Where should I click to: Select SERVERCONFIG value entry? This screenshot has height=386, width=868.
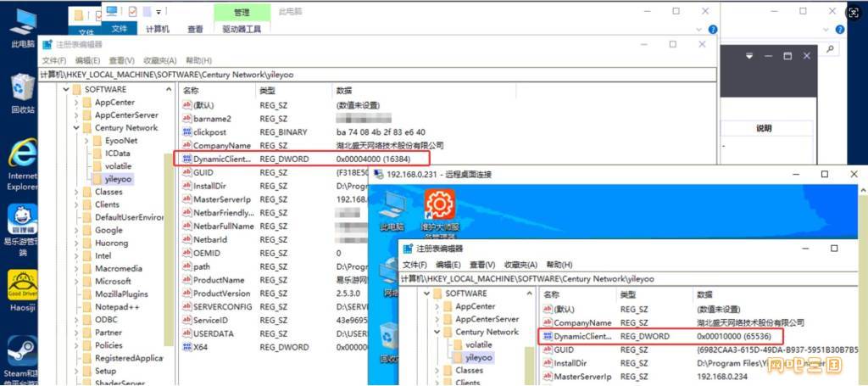point(217,307)
